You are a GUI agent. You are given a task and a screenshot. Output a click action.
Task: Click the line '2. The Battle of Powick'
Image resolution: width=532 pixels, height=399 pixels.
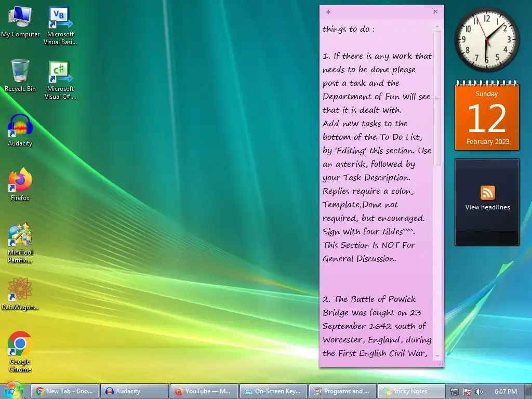[x=369, y=299]
